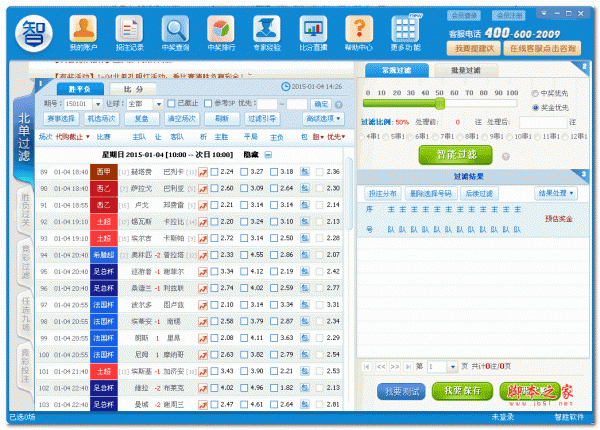
Task: Click the first 优先 range input field
Action: [x=267, y=104]
